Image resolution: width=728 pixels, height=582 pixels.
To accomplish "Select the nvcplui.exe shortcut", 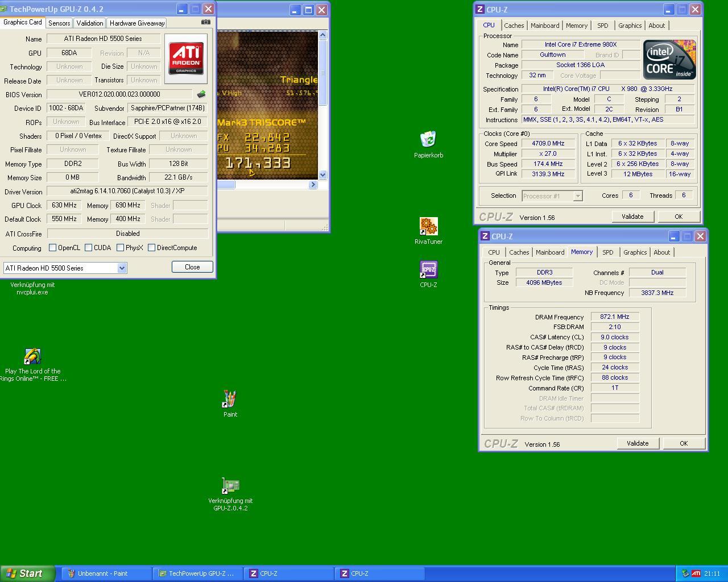I will click(x=32, y=288).
